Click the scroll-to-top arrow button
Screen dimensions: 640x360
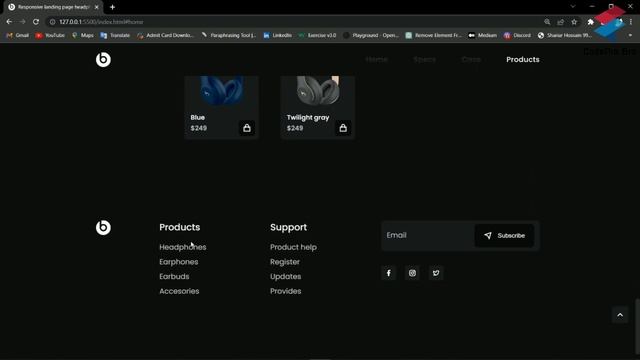(x=620, y=315)
